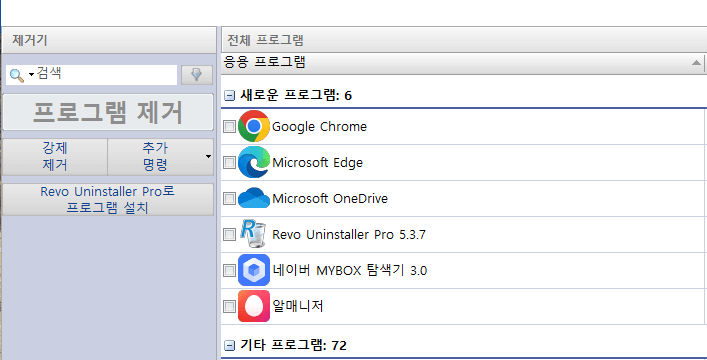This screenshot has height=360, width=707.
Task: Open the 추가 명령 dropdown arrow
Action: pyautogui.click(x=208, y=157)
